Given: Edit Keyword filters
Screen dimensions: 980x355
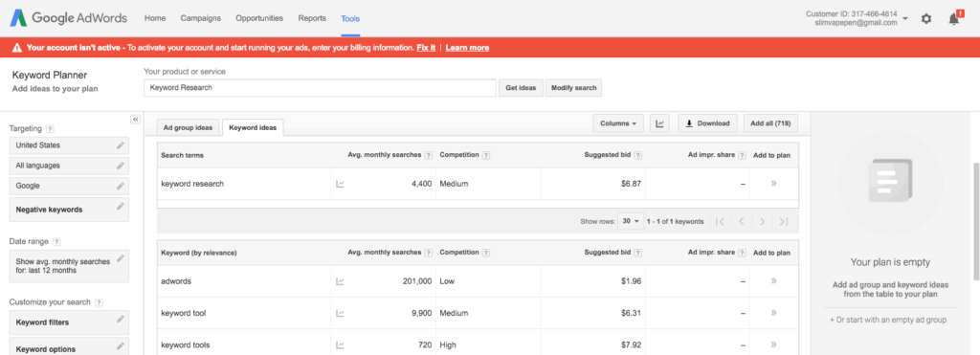Looking at the screenshot, I should [120, 319].
